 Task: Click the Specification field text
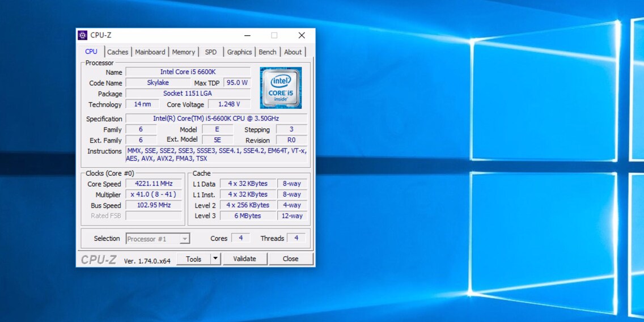[x=216, y=118]
